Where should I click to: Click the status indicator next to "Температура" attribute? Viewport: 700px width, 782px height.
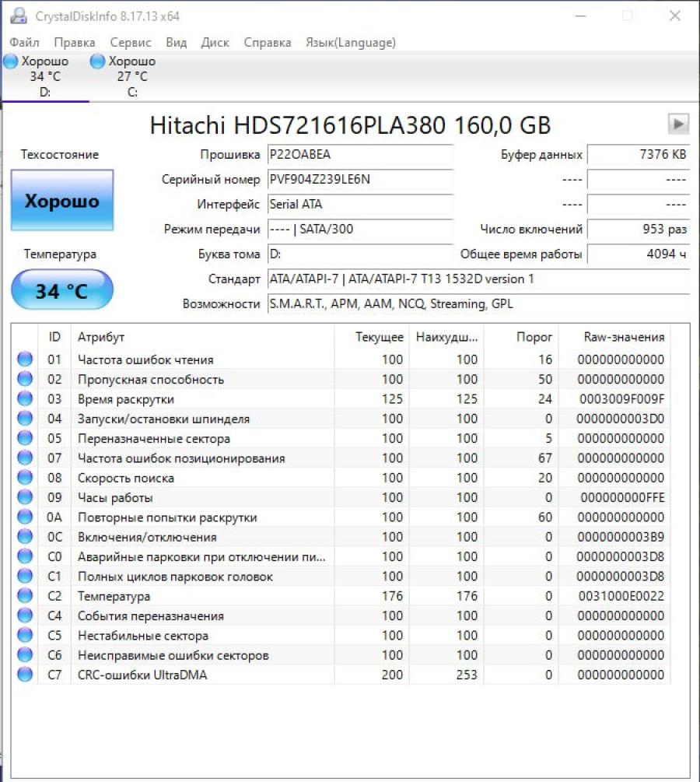24,596
